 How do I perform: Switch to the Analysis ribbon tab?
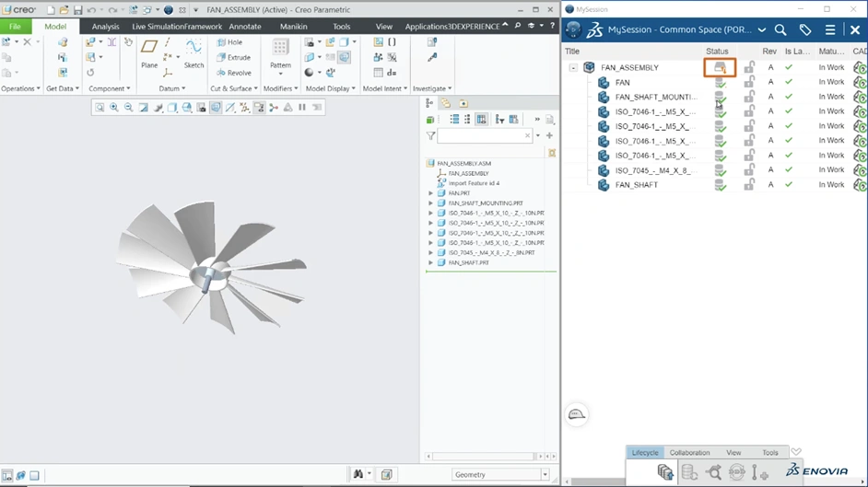pyautogui.click(x=105, y=27)
